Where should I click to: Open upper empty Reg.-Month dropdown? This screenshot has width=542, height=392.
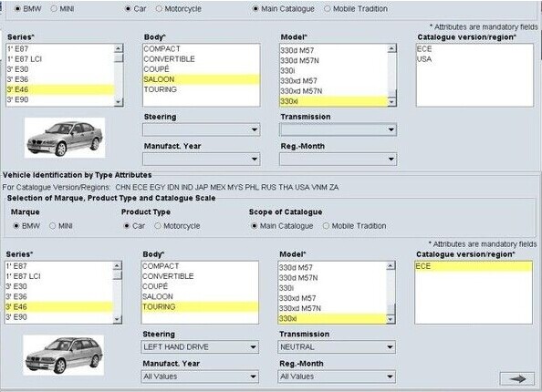[338, 160]
